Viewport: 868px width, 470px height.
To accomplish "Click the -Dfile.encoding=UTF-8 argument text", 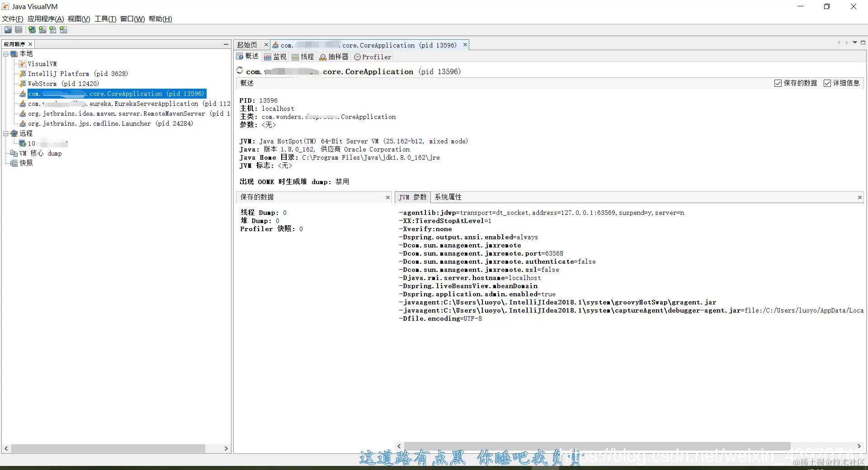I will click(x=440, y=319).
